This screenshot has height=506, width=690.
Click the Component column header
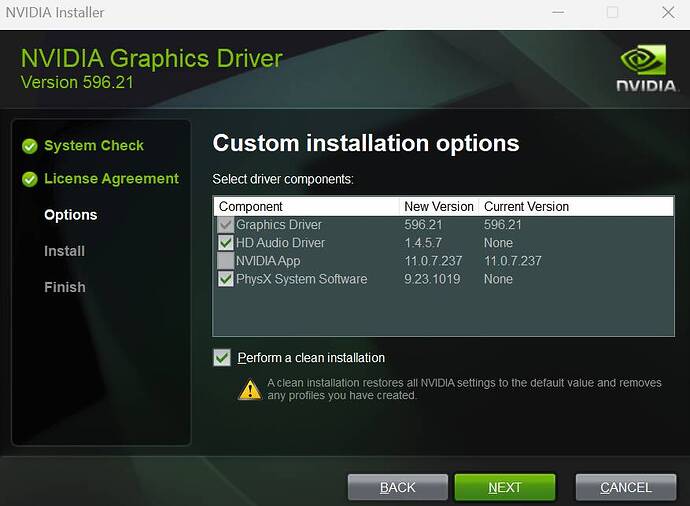coord(307,207)
